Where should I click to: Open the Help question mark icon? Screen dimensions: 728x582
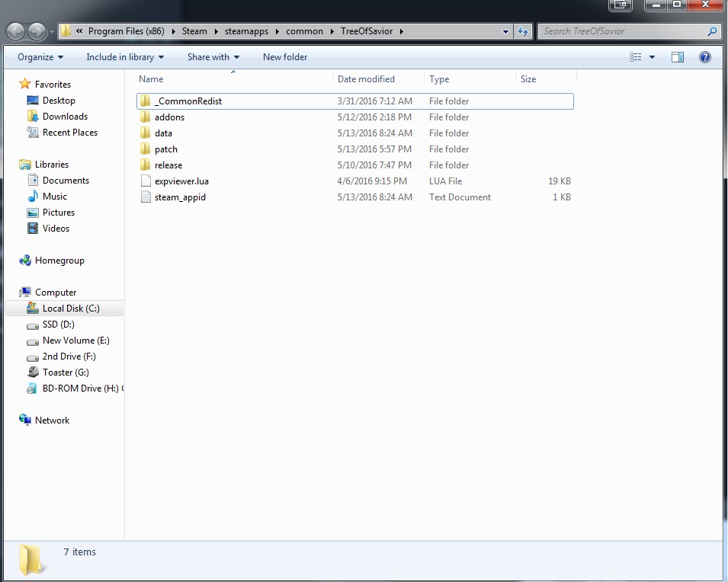click(x=705, y=57)
